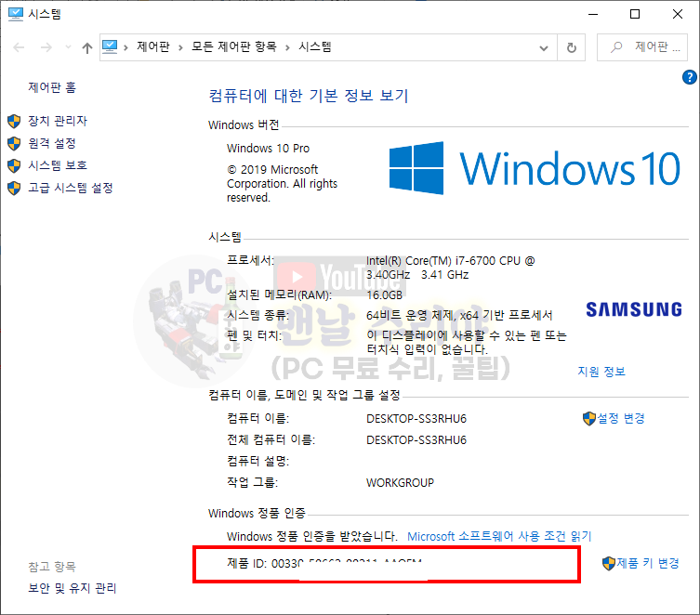Open 보안 및 유지 관리 link
Screen dimensions: 700x615
[x=73, y=588]
